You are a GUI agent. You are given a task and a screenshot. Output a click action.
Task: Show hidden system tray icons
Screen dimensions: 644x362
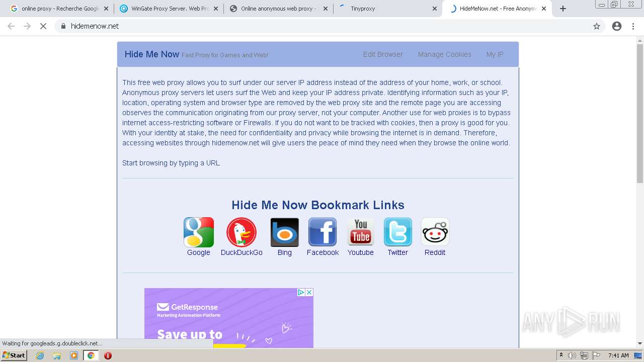point(561,355)
